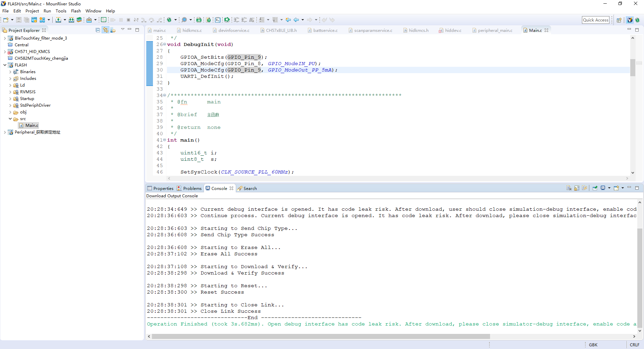
Task: Toggle Link with Editor in Project Explorer
Action: [x=105, y=30]
